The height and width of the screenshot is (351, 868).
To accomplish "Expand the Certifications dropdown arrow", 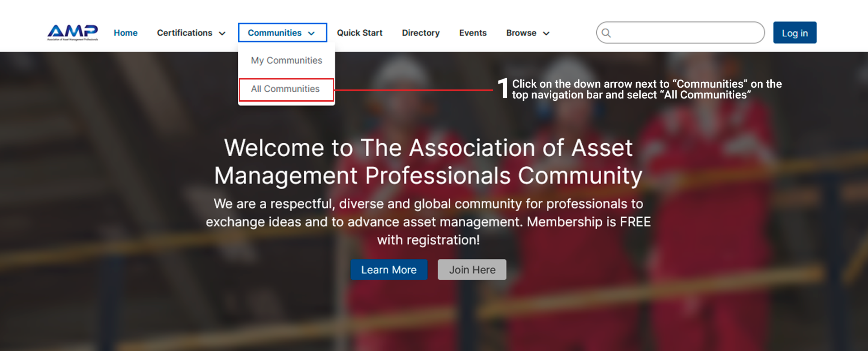I will pyautogui.click(x=222, y=33).
